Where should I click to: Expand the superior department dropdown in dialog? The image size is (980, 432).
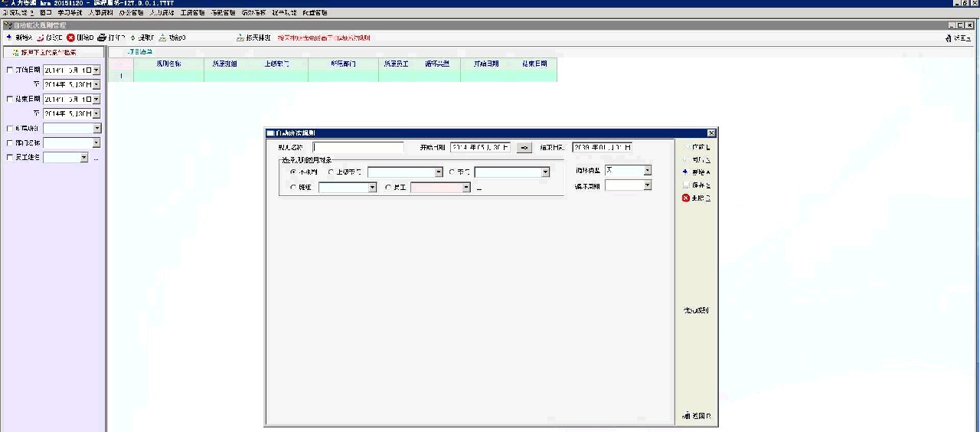439,172
